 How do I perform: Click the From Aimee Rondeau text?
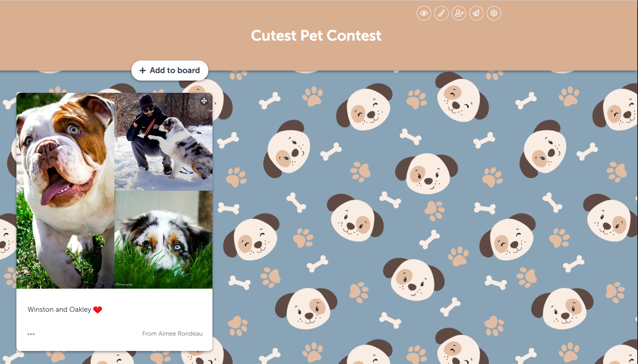click(x=172, y=334)
